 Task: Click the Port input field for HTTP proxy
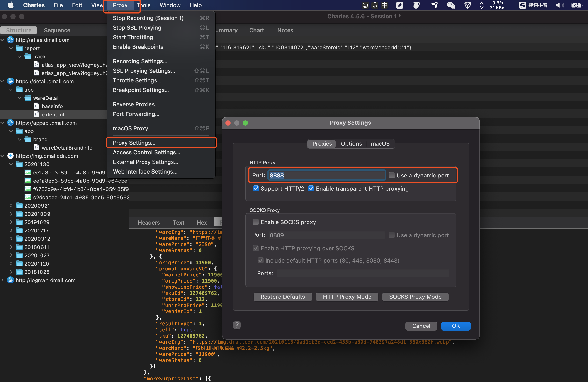click(x=326, y=174)
